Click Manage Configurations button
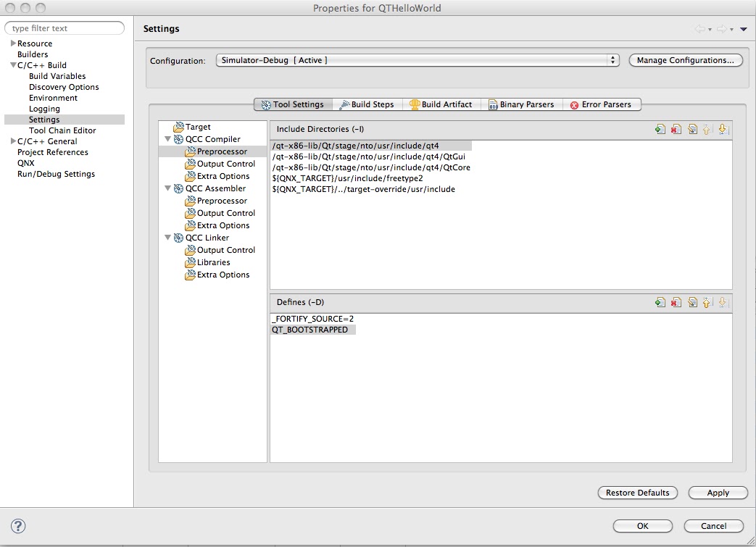This screenshot has height=547, width=756. [x=686, y=60]
